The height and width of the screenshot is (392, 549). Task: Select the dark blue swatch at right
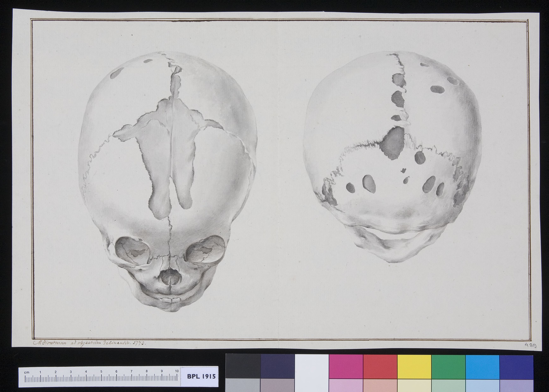516,367
